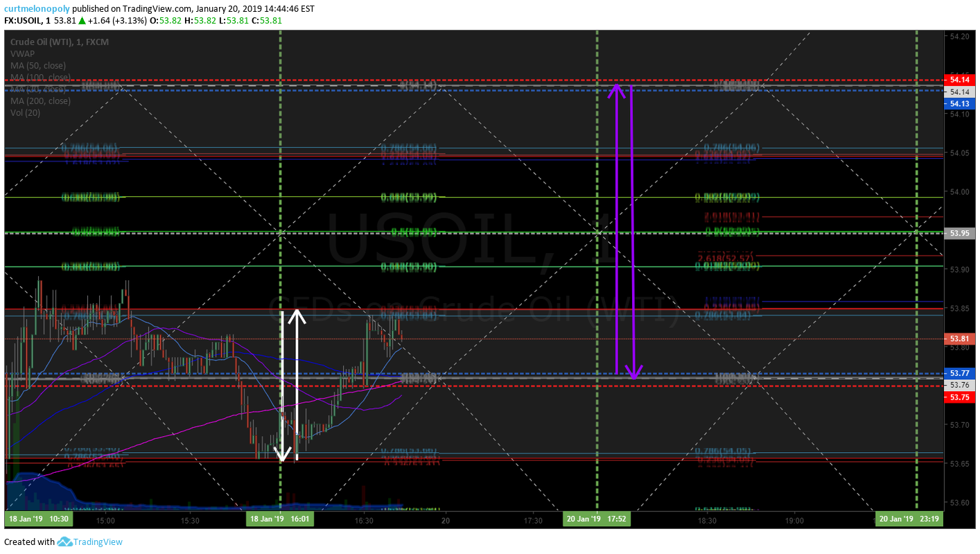Click the gray 53.76 price label
980x554 pixels.
960,385
